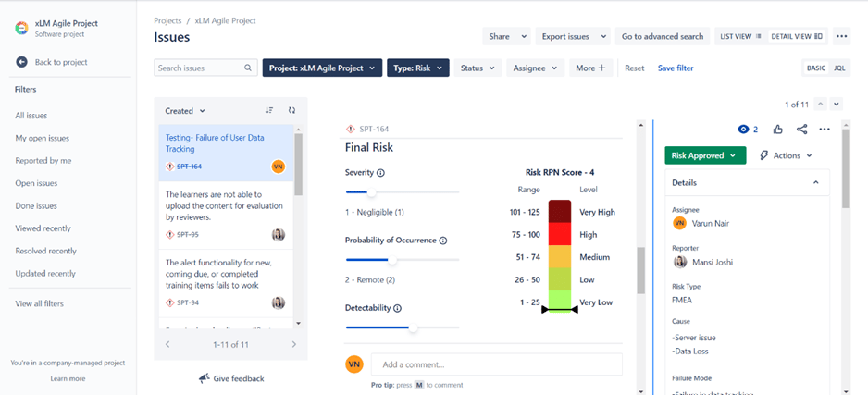Open the Risk Approved status dropdown

[705, 155]
